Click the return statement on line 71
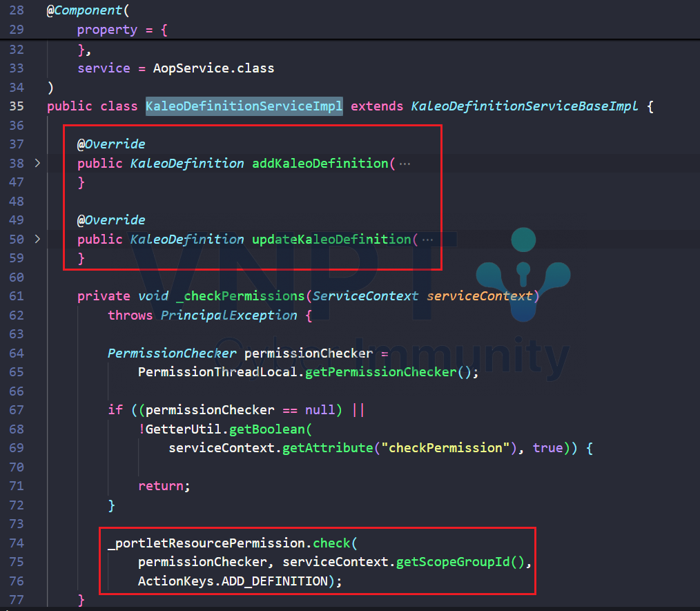The image size is (700, 611). 162,486
